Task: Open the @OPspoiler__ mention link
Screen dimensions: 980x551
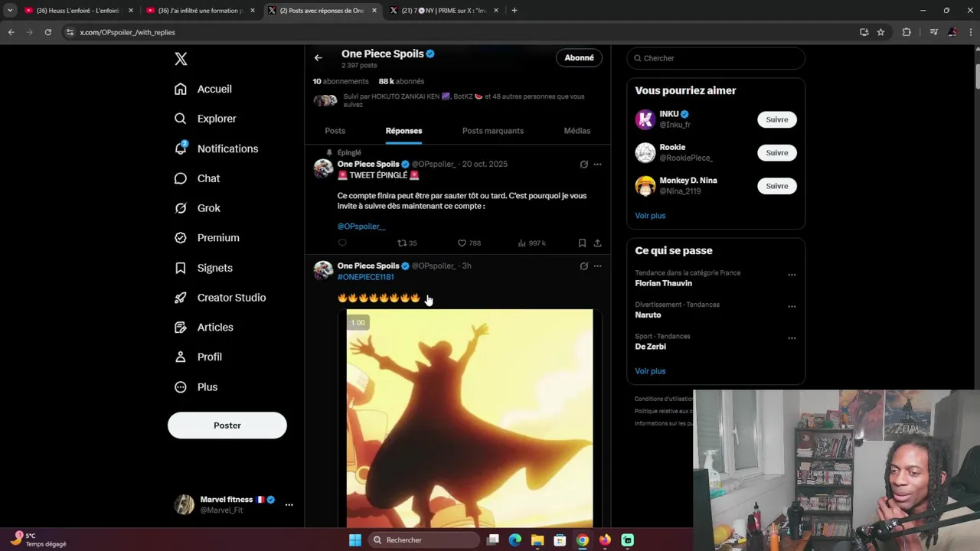Action: coord(361,227)
